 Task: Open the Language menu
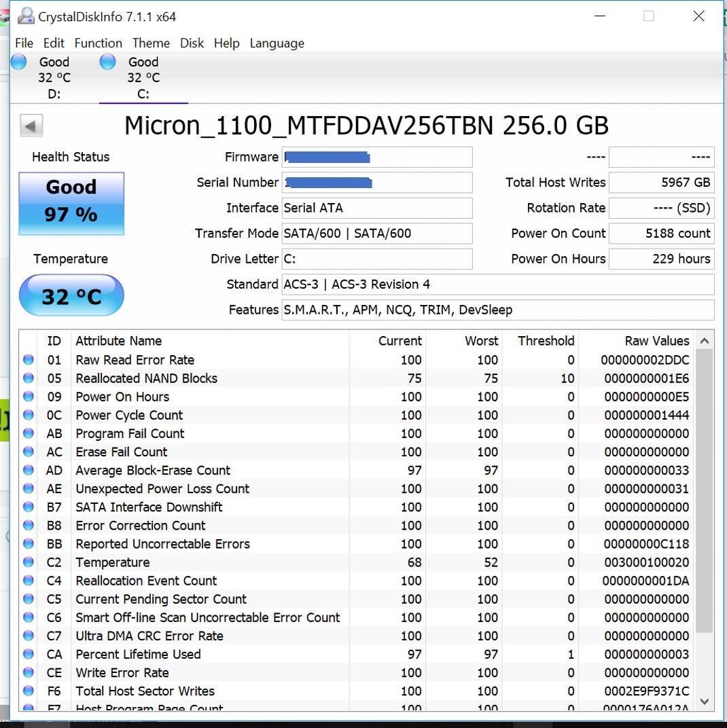[277, 43]
